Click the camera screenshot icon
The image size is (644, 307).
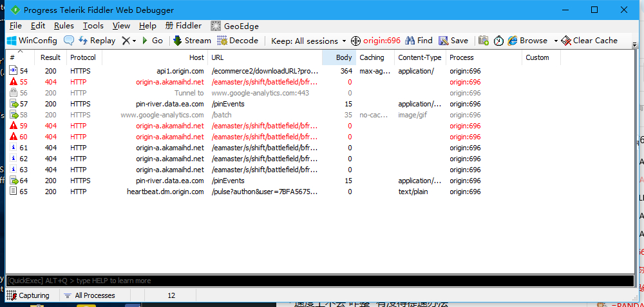[484, 41]
